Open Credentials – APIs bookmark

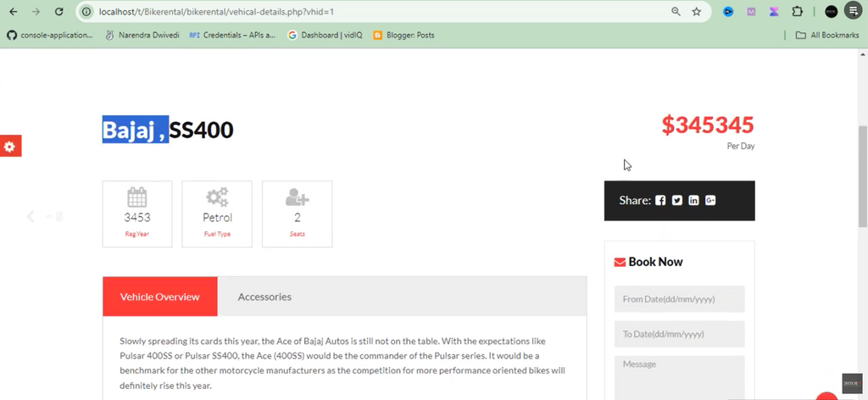coord(232,35)
